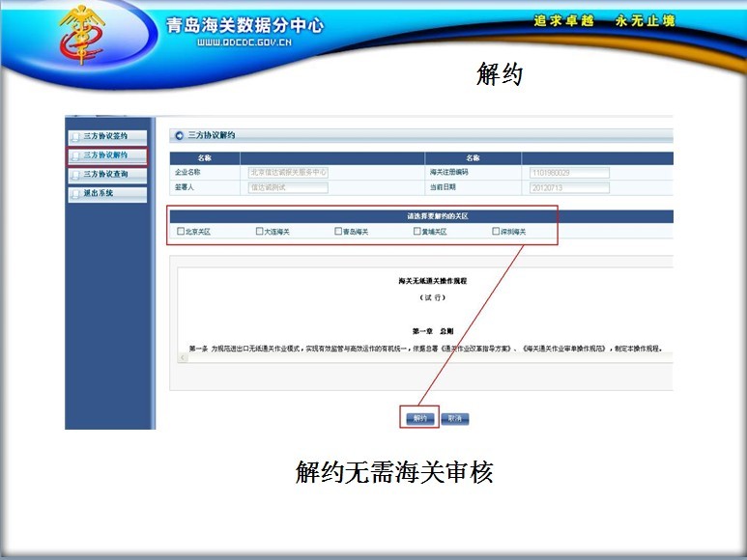The width and height of the screenshot is (747, 560).
Task: Focus the 签署人 text field
Action: (x=288, y=187)
